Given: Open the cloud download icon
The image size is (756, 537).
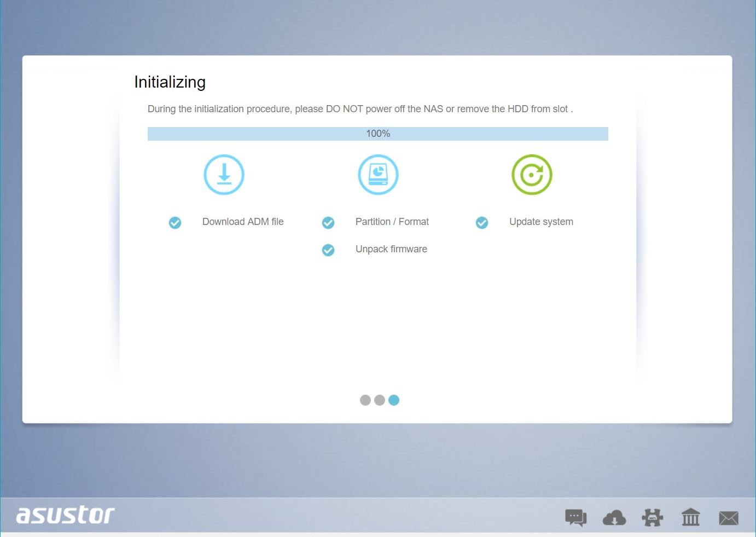Looking at the screenshot, I should point(614,517).
